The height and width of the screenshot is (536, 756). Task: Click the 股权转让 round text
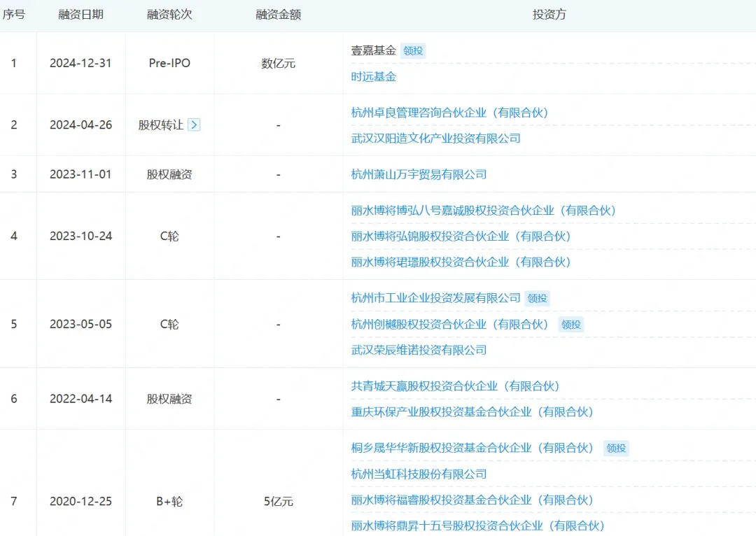tap(161, 125)
